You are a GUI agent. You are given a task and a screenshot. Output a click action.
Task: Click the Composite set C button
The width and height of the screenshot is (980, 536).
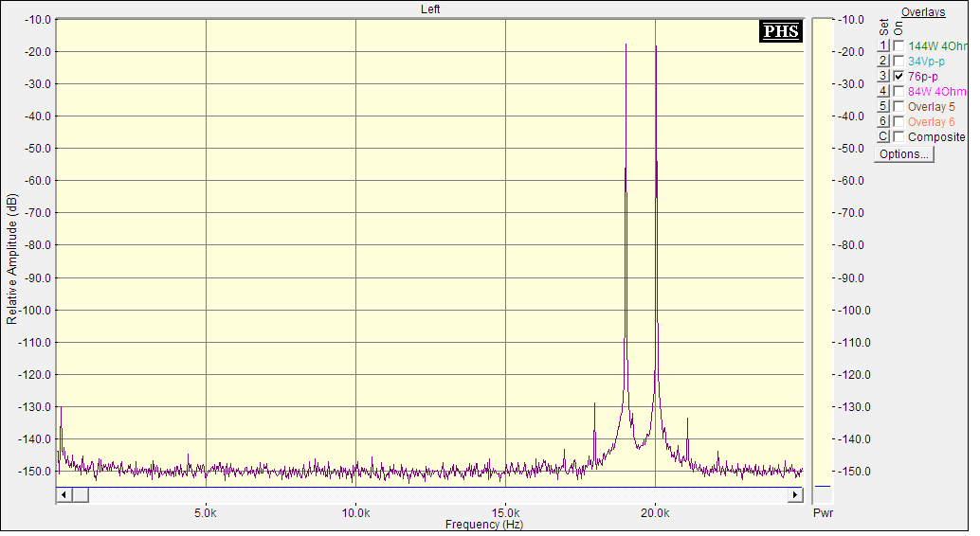pos(882,136)
